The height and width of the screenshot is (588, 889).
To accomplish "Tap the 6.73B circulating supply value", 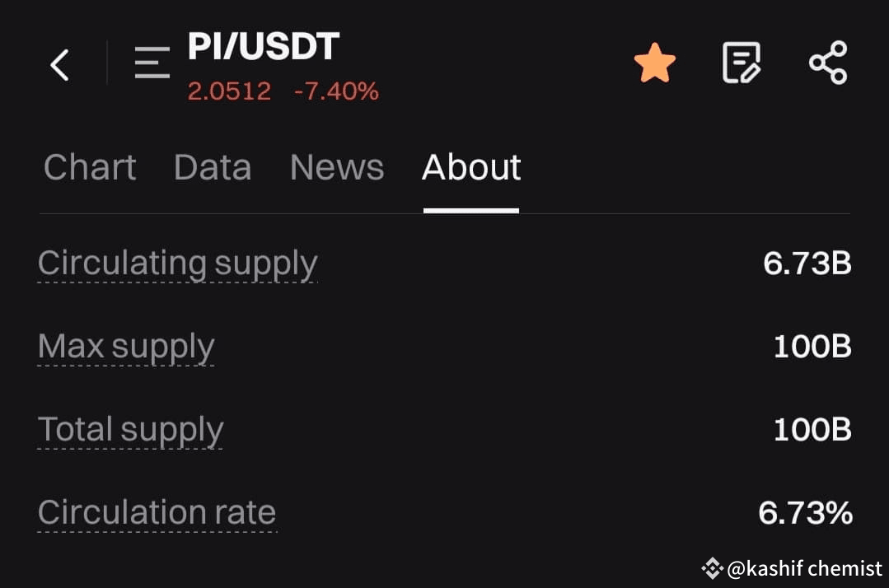I will [807, 264].
